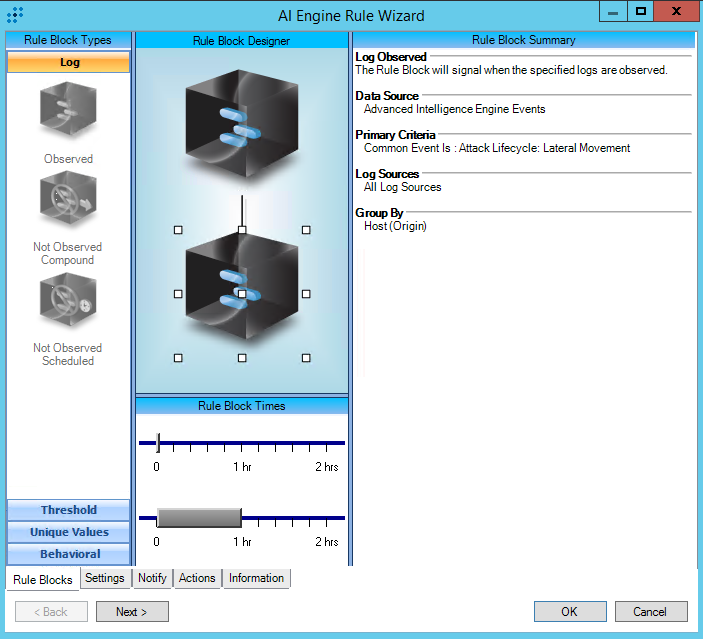This screenshot has height=639, width=703.
Task: Expand the Threshold rule block category
Action: tap(69, 510)
